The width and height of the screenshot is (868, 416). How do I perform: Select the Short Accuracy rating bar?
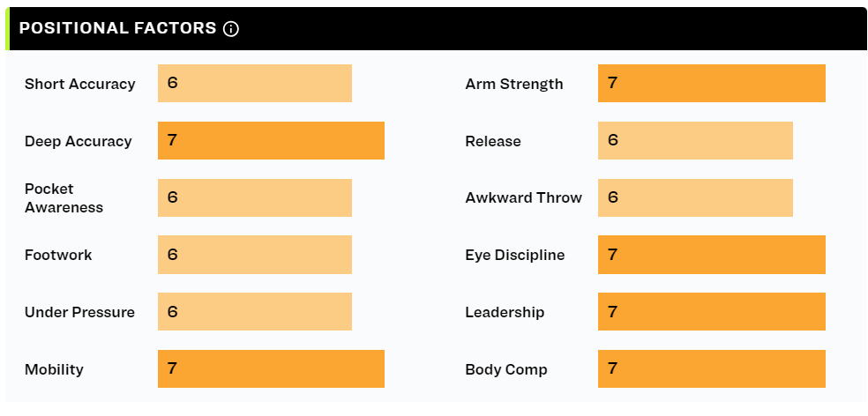click(255, 84)
